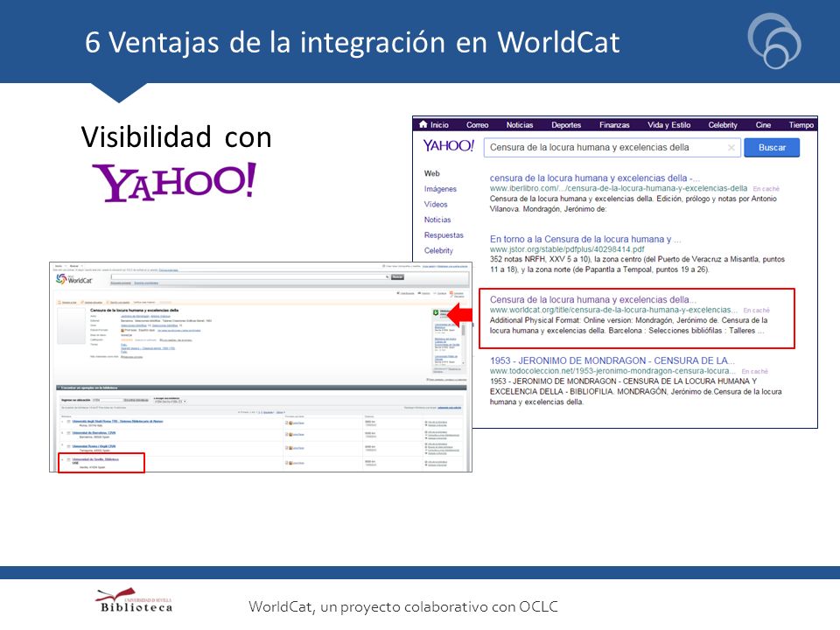
Task: Click the green shield icon in WorldCat side panel
Action: (x=436, y=312)
